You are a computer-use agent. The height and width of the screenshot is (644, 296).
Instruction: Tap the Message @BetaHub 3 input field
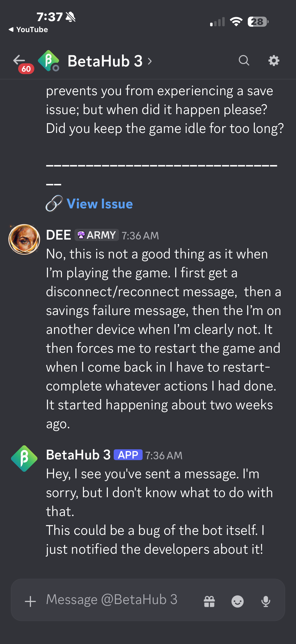[112, 599]
